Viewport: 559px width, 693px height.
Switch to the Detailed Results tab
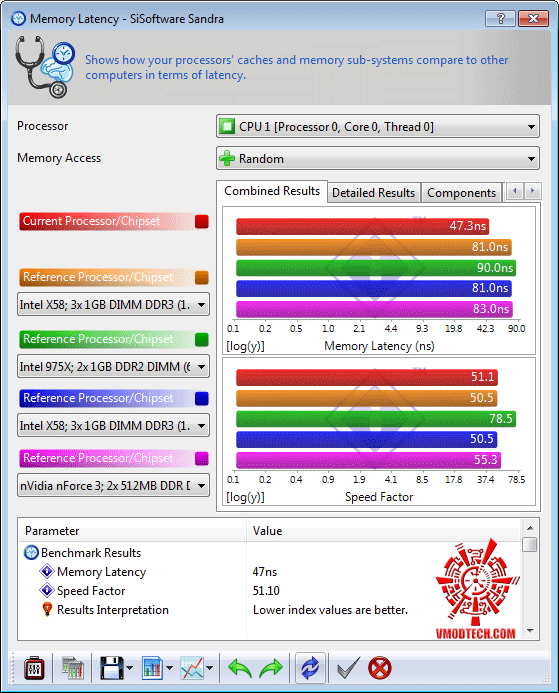373,193
